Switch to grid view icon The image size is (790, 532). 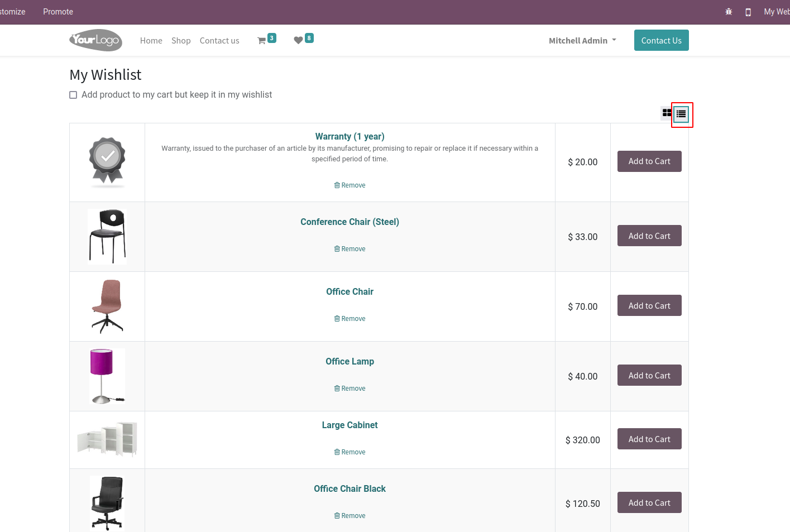pyautogui.click(x=667, y=113)
